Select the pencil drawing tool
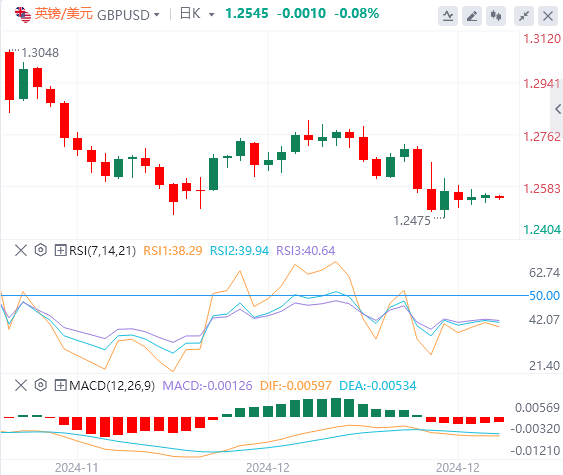Viewport: 563px width, 475px height. [x=472, y=16]
